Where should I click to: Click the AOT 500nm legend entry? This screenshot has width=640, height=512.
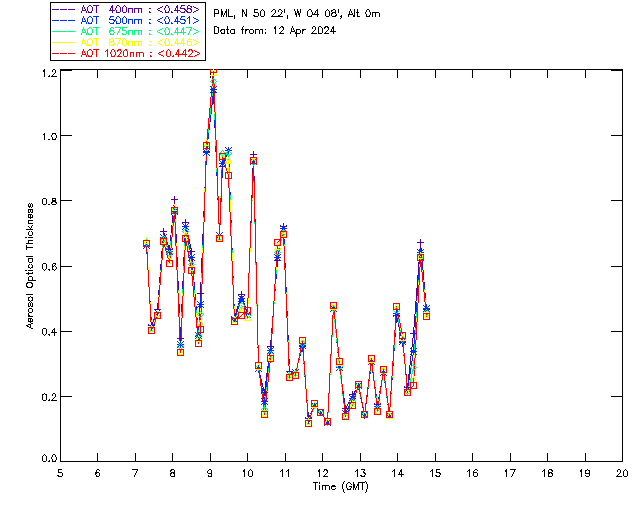click(x=127, y=20)
